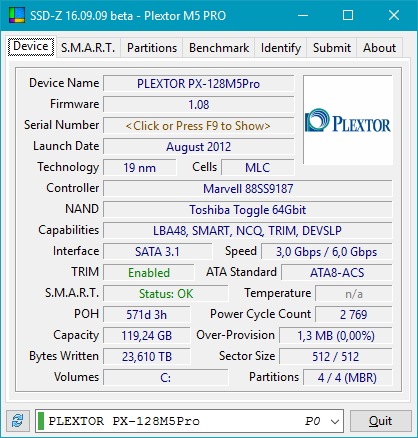This screenshot has height=438, width=418.
Task: Click the Cells value MLC
Action: tap(258, 167)
